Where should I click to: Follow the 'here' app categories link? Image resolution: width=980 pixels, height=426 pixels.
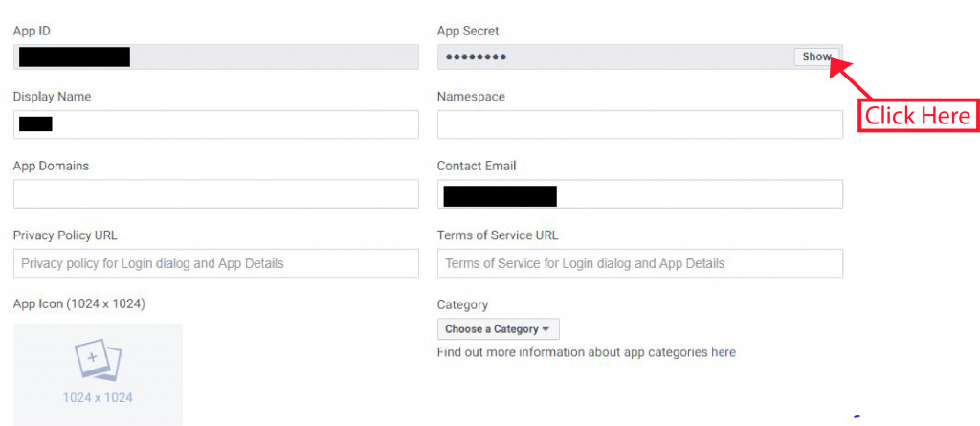724,352
